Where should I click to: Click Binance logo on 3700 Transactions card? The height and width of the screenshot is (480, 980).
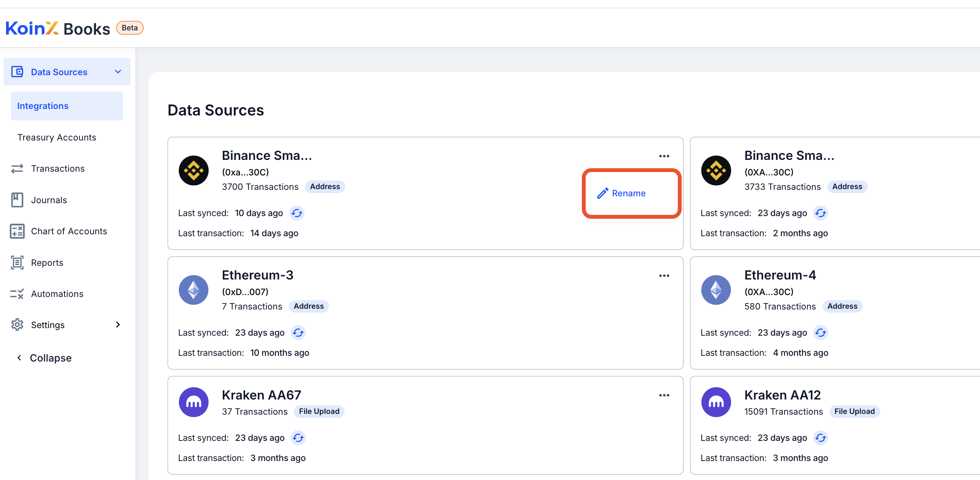click(x=194, y=171)
